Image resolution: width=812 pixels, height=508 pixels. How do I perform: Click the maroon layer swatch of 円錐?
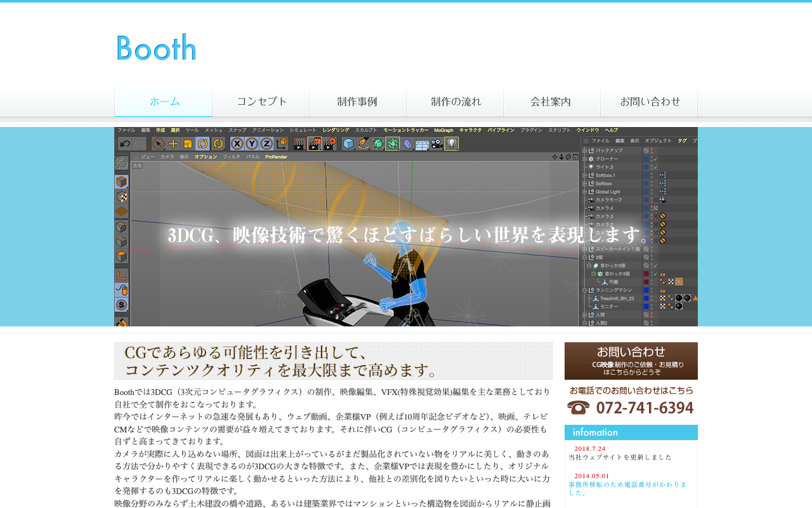(x=646, y=282)
